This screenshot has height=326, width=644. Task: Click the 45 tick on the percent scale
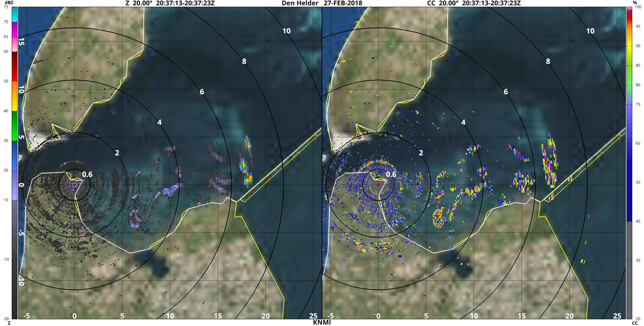pyautogui.click(x=638, y=221)
